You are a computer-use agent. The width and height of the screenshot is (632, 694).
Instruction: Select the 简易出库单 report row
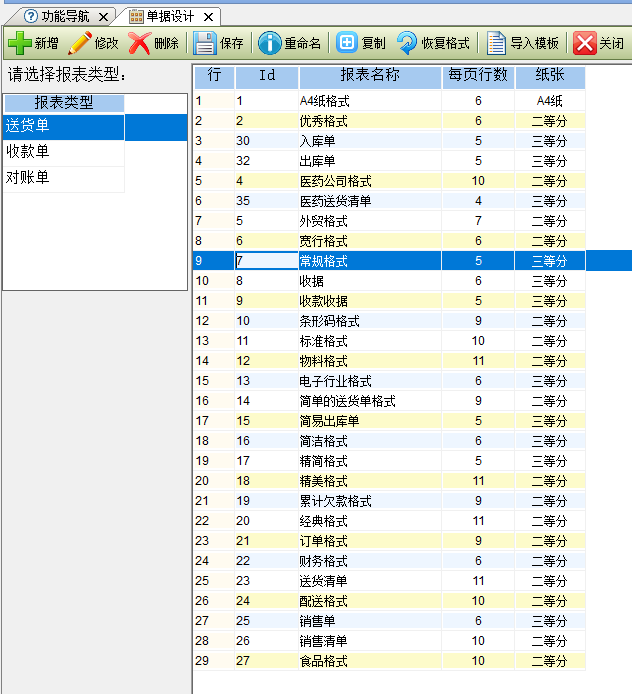tap(389, 421)
